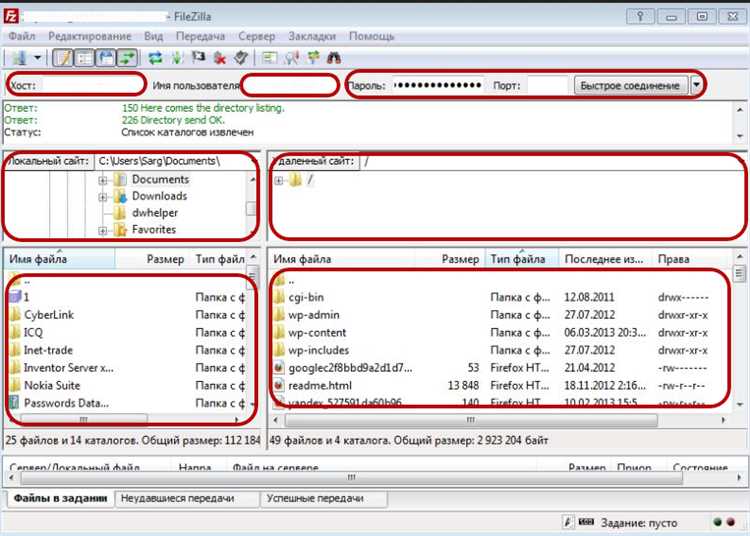Expand the Downloads folder in local tree
This screenshot has width=750, height=536.
pos(103,197)
